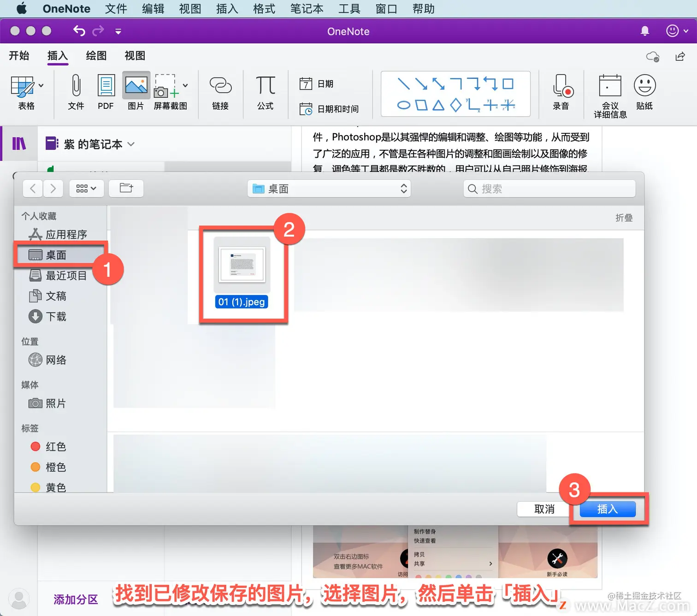Filter by the 橙色 tag
Screen dimensions: 697x616
coord(49,467)
